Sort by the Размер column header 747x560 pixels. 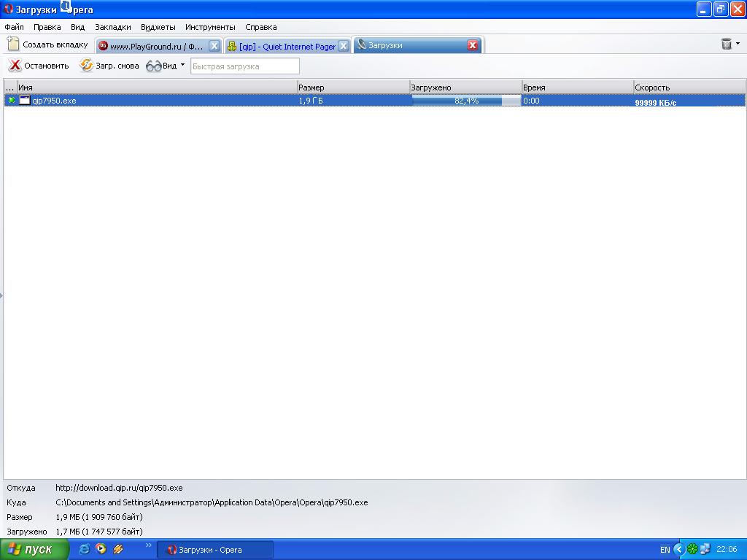tap(353, 87)
